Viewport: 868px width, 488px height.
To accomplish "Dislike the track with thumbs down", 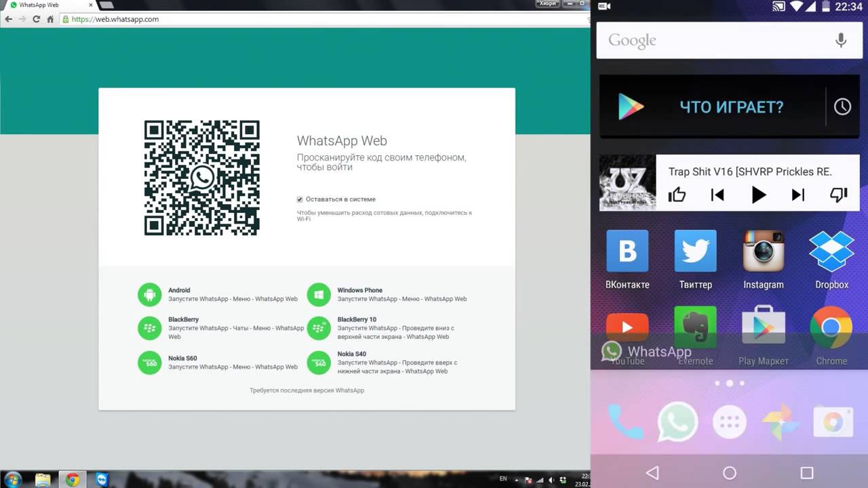I will click(839, 195).
